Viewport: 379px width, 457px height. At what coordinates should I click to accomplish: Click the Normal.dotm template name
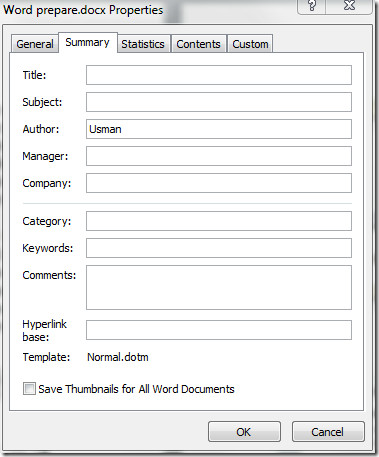coord(118,357)
